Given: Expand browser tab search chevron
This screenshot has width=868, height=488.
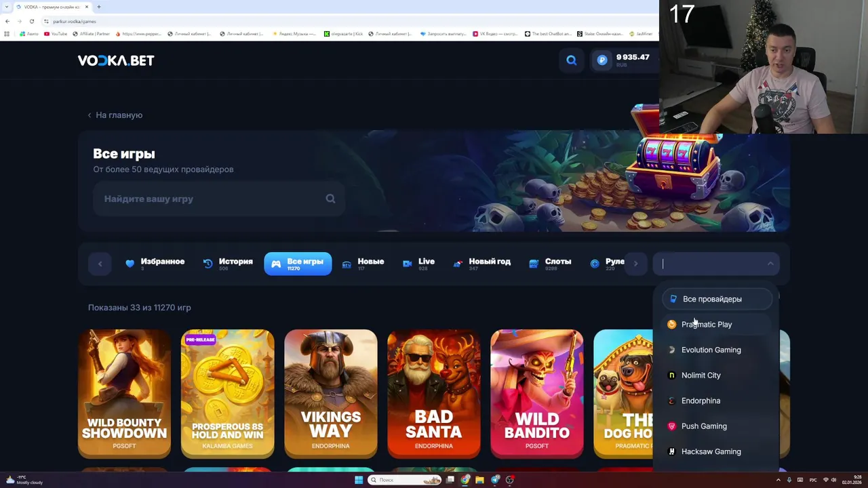Looking at the screenshot, I should (x=7, y=7).
